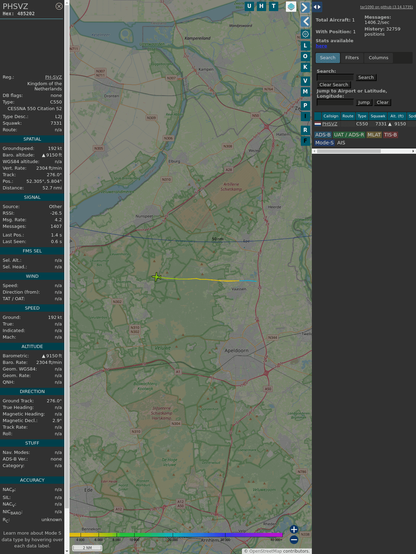Click the Clear Search button
The width and height of the screenshot is (416, 554).
pyautogui.click(x=334, y=84)
